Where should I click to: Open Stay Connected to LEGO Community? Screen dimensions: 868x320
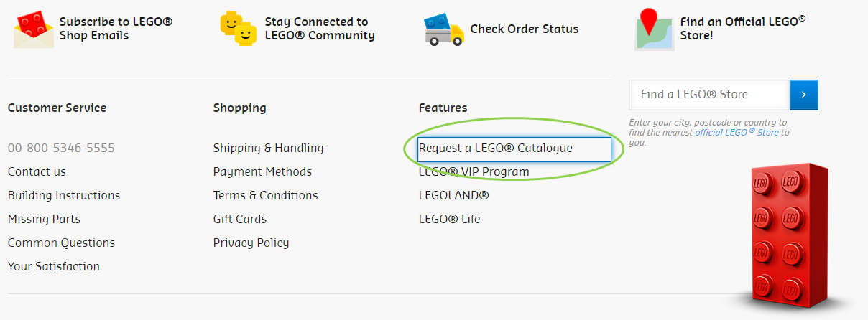pyautogui.click(x=320, y=29)
